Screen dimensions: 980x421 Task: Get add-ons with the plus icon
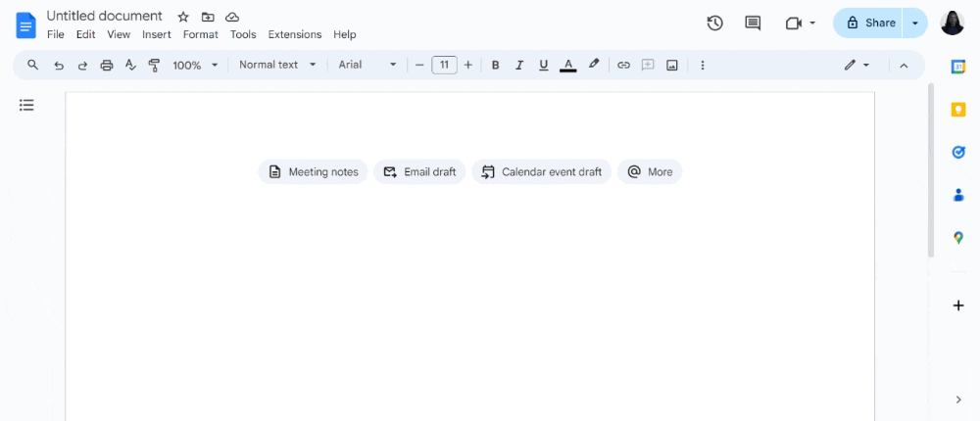click(x=958, y=305)
